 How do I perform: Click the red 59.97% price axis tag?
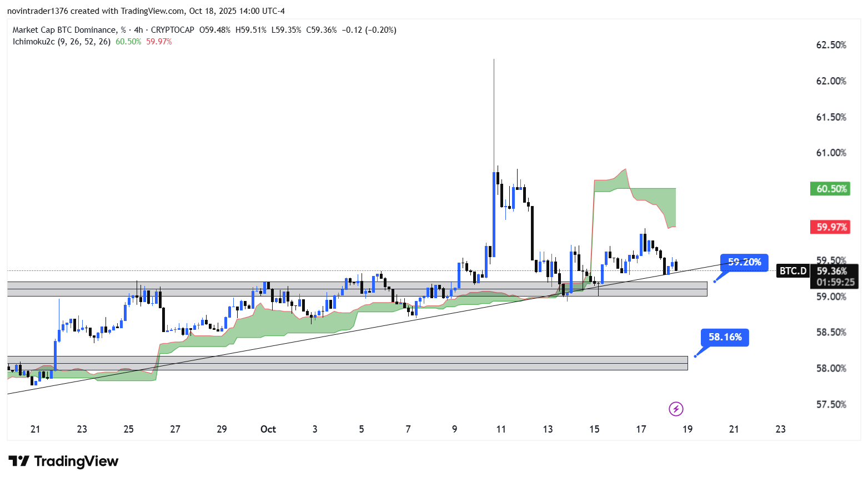[x=830, y=227]
